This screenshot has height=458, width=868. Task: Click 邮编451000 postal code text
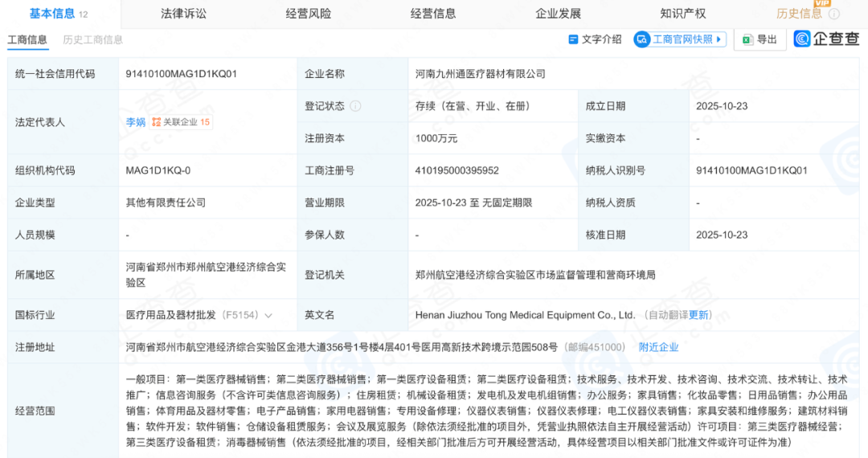[x=595, y=347]
